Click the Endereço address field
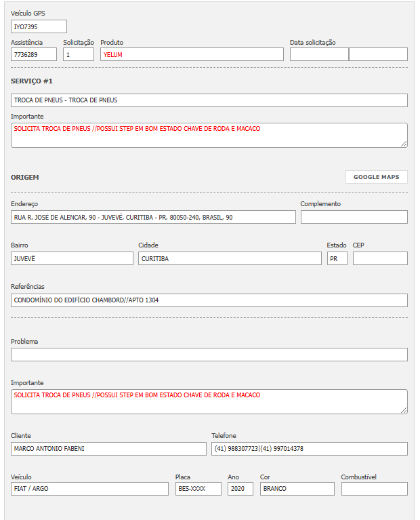 pos(153,217)
